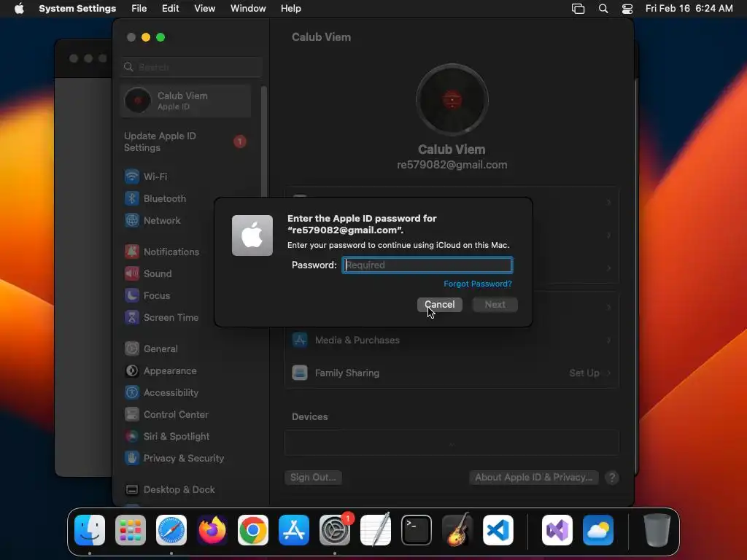
Task: Open Launchpad from the Dock
Action: coord(131,530)
